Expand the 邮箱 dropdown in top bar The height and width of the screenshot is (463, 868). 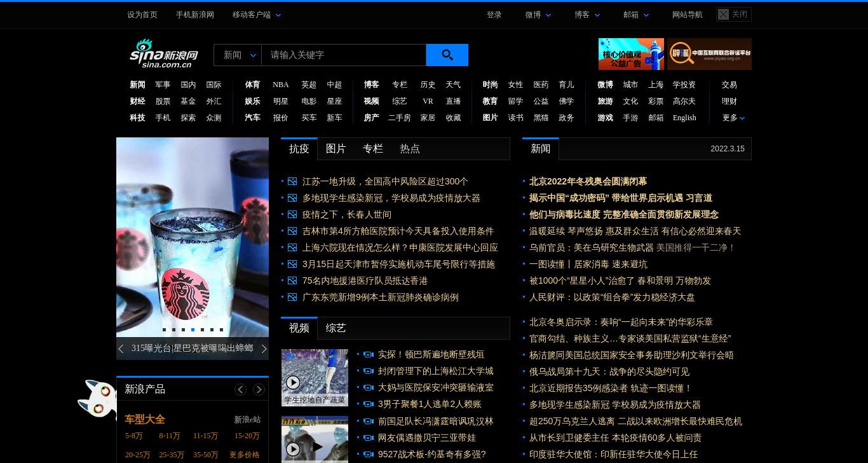tap(636, 15)
